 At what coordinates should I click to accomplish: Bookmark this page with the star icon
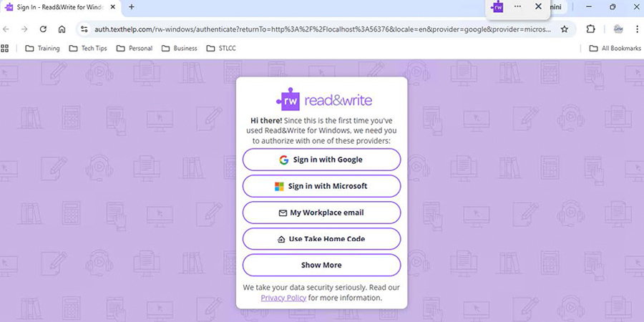click(564, 29)
